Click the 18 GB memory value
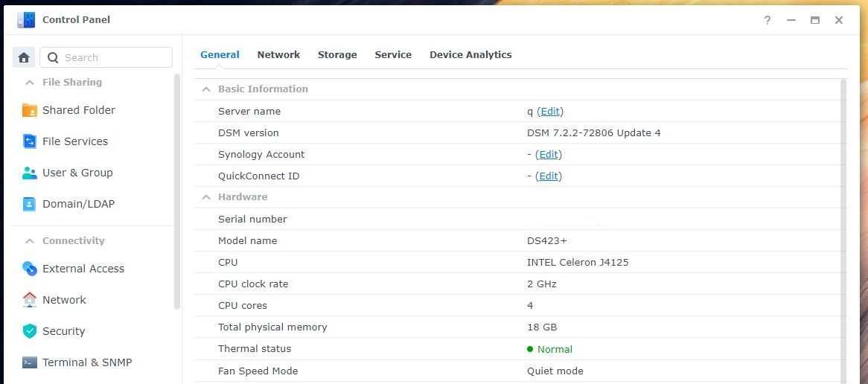Screen dimensions: 868x384 (542, 327)
